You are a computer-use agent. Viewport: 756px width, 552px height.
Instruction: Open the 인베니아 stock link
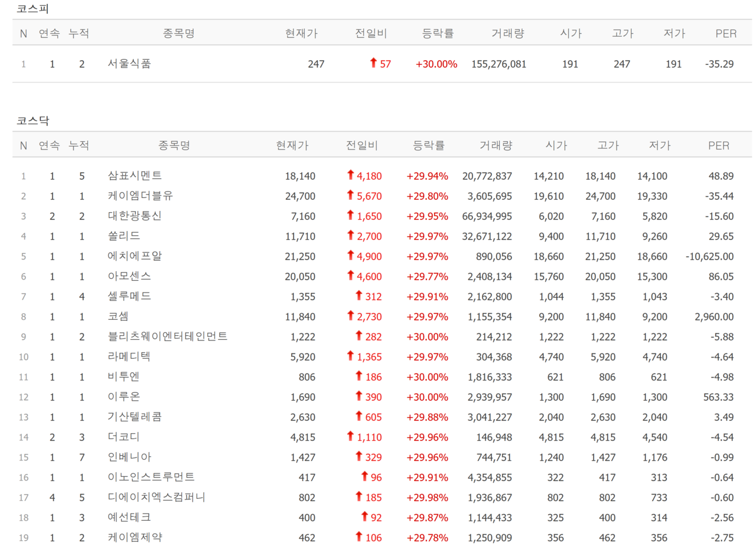pyautogui.click(x=129, y=457)
